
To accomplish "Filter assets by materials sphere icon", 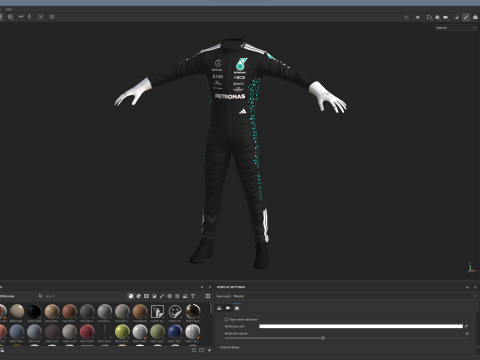I will [131, 296].
